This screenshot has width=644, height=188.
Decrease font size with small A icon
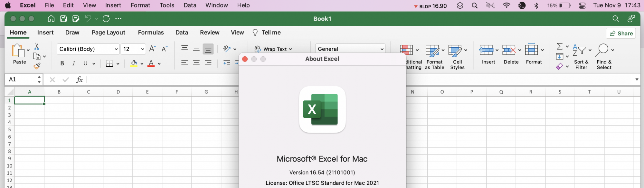165,49
